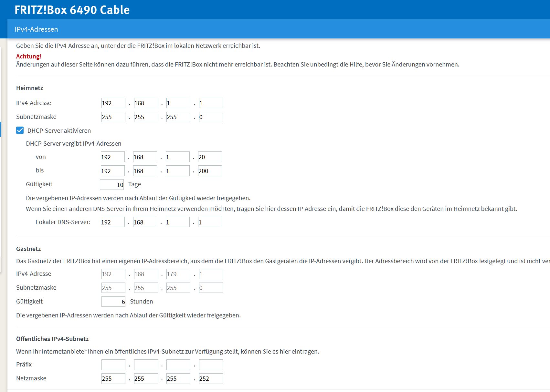Click DHCP 'von' second octet field
Image resolution: width=550 pixels, height=392 pixels.
coord(145,157)
